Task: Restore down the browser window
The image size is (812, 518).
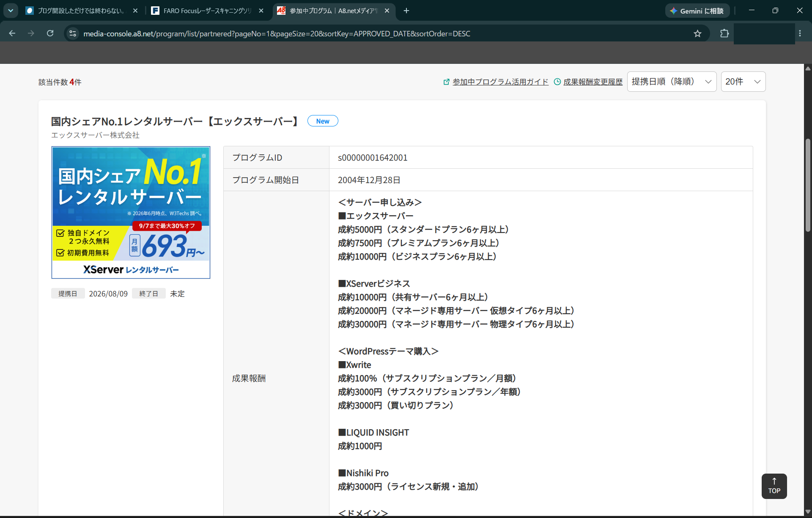Action: click(x=775, y=11)
